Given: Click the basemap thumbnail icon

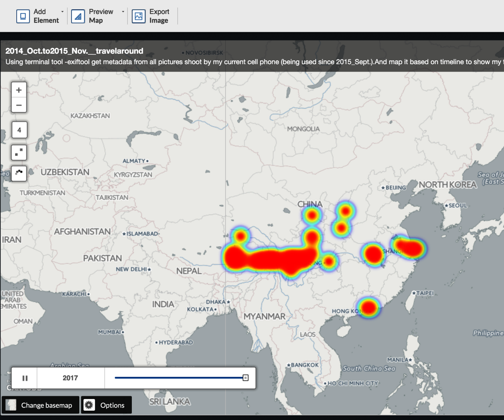Looking at the screenshot, I should coord(11,405).
